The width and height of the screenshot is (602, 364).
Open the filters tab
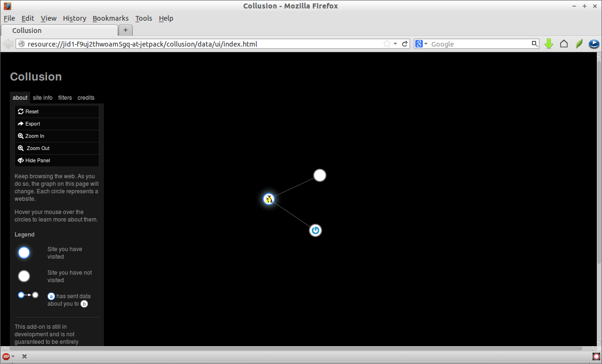(x=65, y=98)
